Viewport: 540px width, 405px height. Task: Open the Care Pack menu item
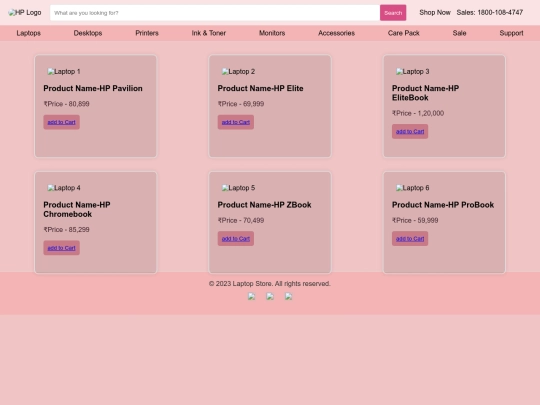click(x=404, y=33)
